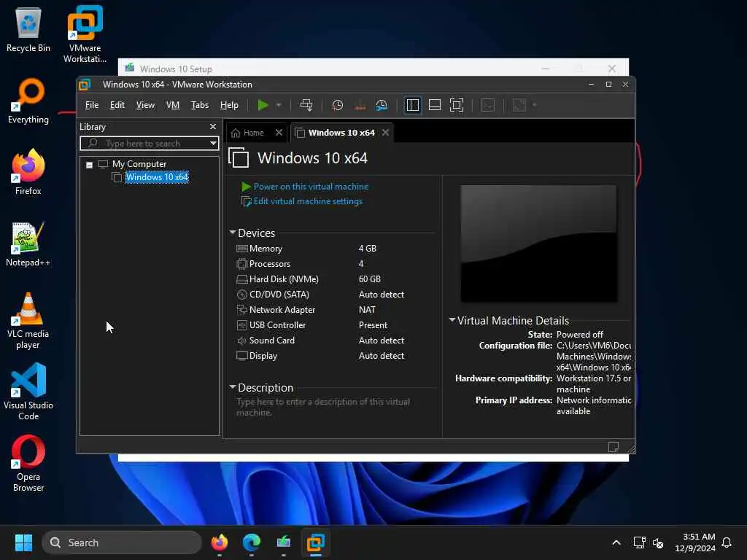Click the Firefox desktop icon
Image resolution: width=747 pixels, height=560 pixels.
coord(28,172)
